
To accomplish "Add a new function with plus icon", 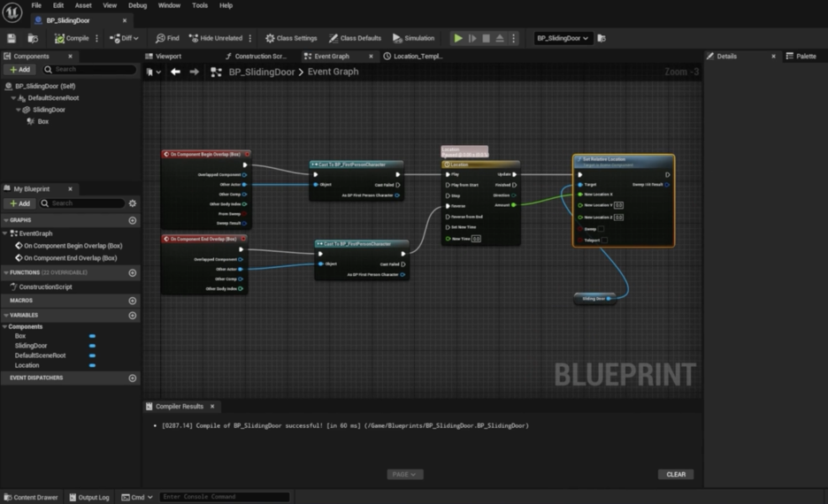I will point(133,273).
